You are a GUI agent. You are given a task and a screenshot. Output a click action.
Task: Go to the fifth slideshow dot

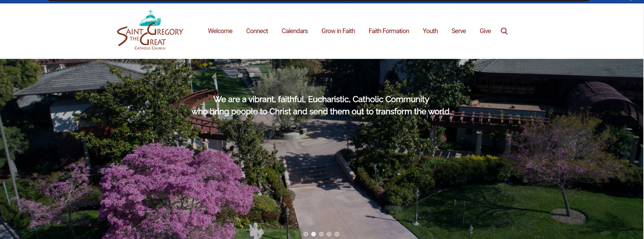coord(337,234)
